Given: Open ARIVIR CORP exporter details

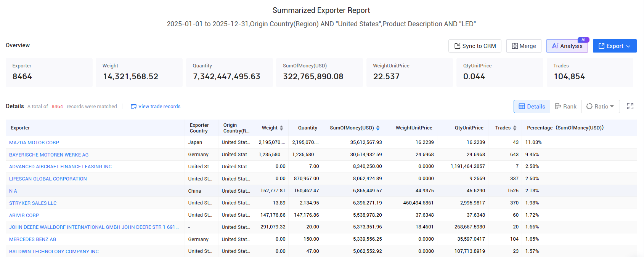Looking at the screenshot, I should click(x=24, y=215).
